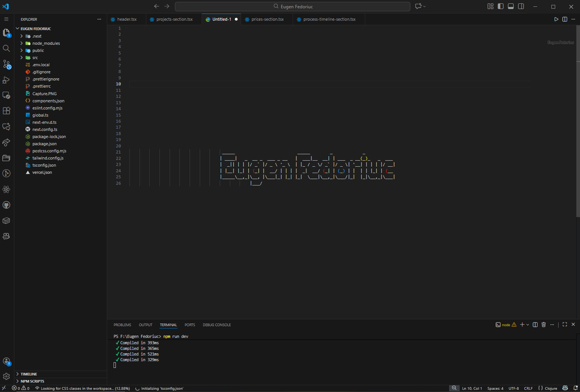Switch to the prices-section.tsx tab

click(x=267, y=19)
